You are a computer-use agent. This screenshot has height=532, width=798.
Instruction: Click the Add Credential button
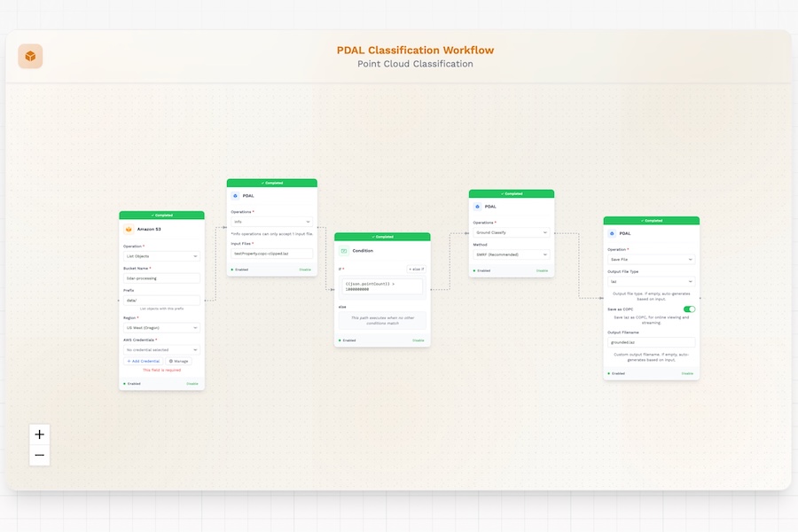tap(144, 361)
